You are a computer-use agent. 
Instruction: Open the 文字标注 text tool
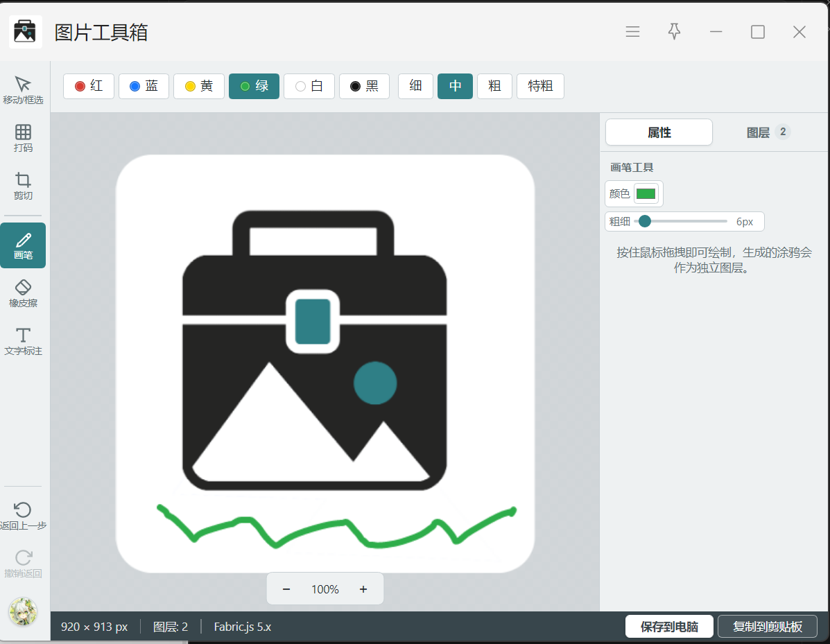click(23, 341)
